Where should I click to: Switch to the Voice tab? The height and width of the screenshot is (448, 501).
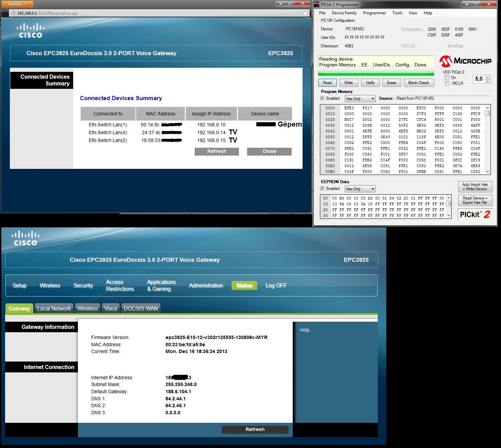[111, 309]
